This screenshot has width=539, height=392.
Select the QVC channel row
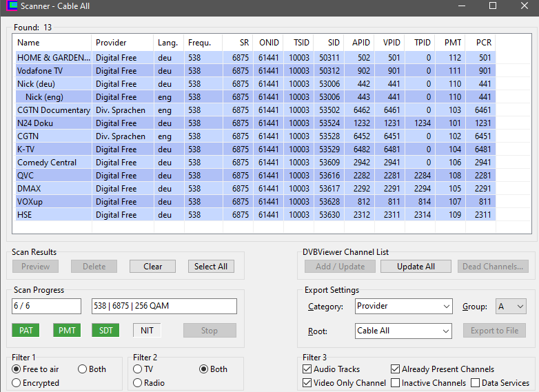click(x=256, y=176)
